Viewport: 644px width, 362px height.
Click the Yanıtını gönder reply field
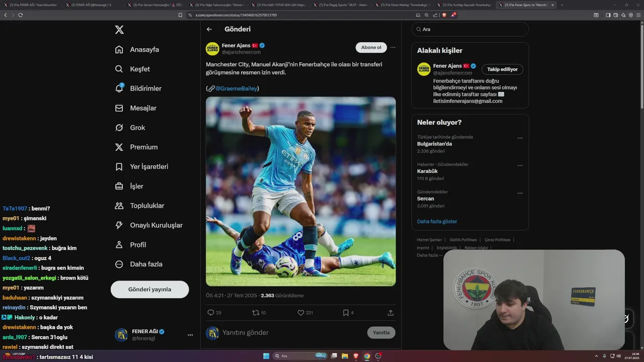[x=292, y=332]
